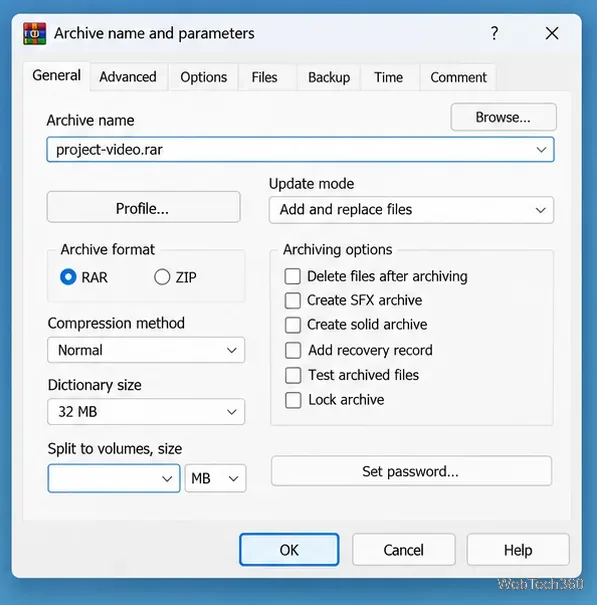The width and height of the screenshot is (597, 605).
Task: Check Create SFX archive
Action: tap(293, 301)
